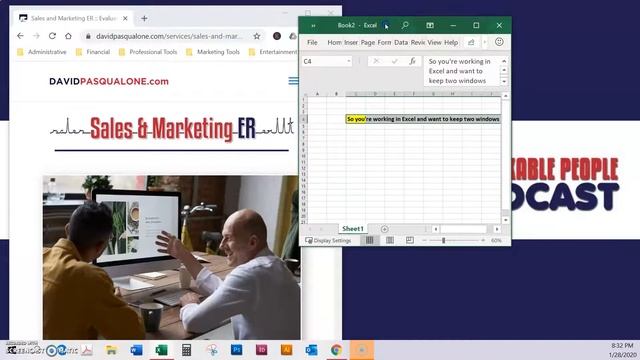Open the Data tab in Excel
640x360 pixels.
coord(401,42)
